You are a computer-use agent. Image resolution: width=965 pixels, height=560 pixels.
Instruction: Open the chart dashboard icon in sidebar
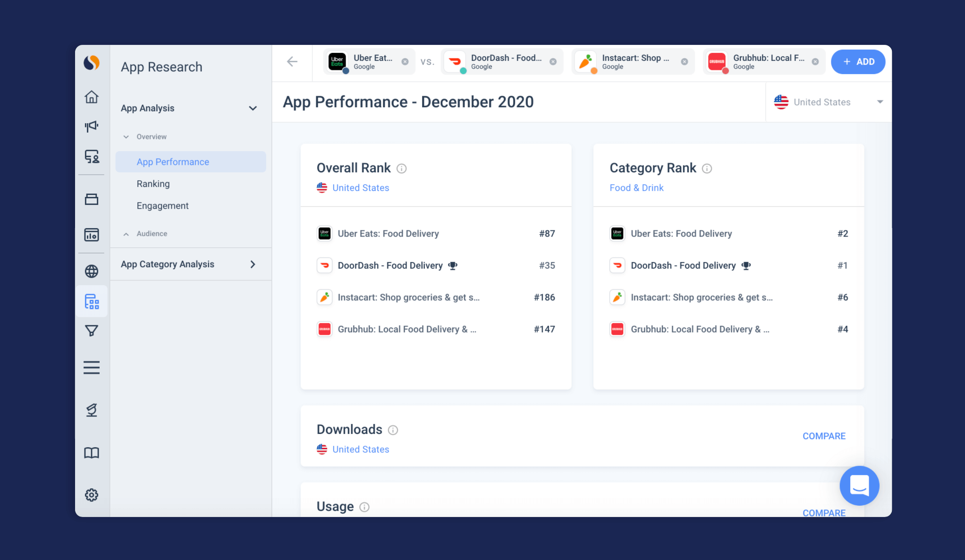[92, 235]
